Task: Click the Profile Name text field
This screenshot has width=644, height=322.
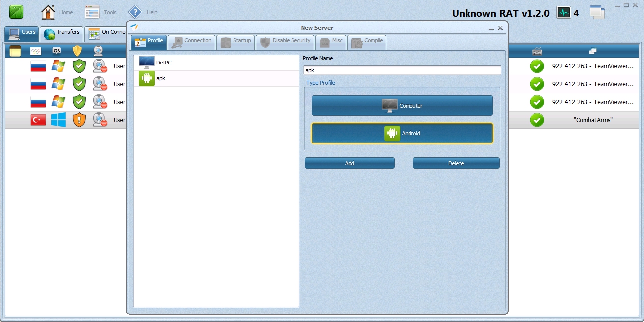Action: (x=402, y=70)
